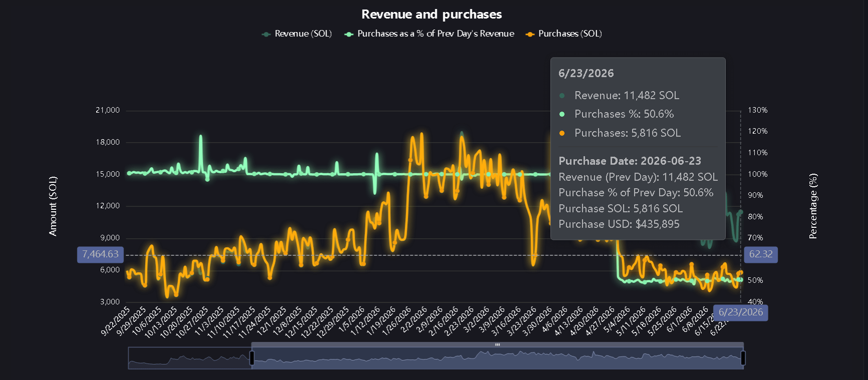868x380 pixels.
Task: Toggle the Purchases (SOL) legend series
Action: click(x=563, y=34)
